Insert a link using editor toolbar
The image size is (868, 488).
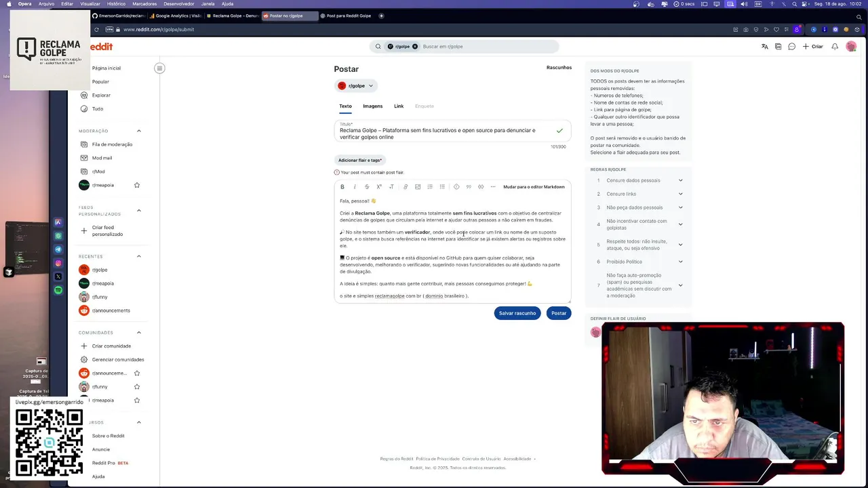point(406,187)
